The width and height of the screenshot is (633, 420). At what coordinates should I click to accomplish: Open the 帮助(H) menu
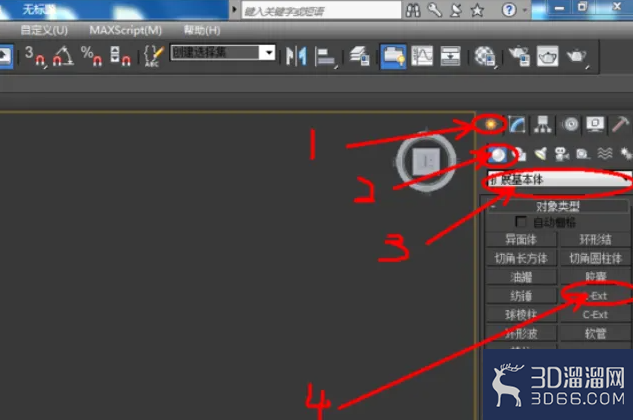point(202,30)
